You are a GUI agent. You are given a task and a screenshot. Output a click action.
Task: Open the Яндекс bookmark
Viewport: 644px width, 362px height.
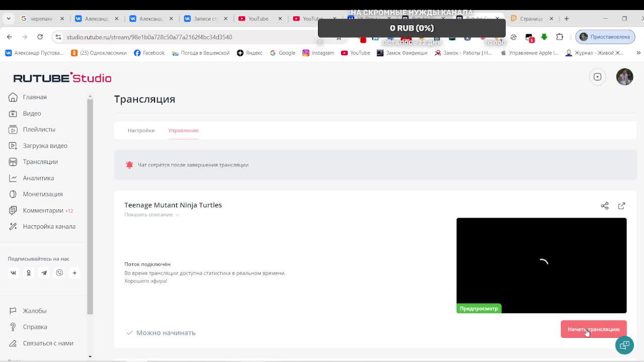pyautogui.click(x=250, y=53)
